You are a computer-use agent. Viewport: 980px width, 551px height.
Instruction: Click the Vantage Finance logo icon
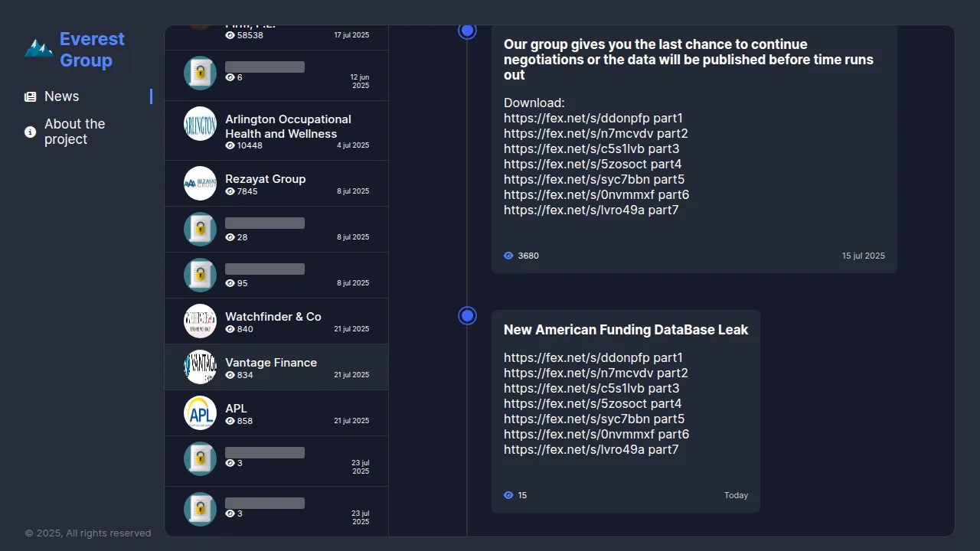click(200, 367)
